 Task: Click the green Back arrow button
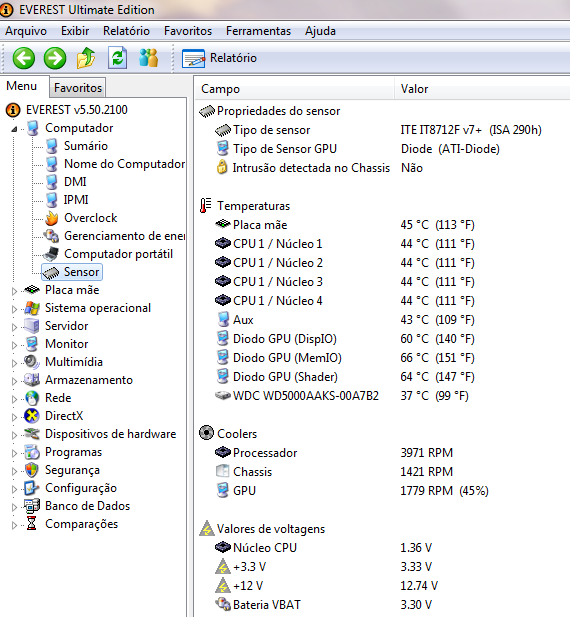pos(24,58)
